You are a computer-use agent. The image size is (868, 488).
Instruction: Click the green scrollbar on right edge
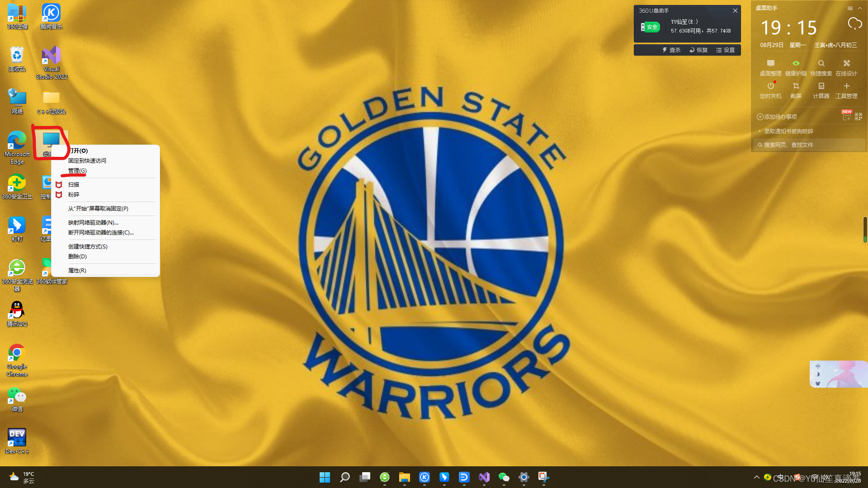click(865, 230)
